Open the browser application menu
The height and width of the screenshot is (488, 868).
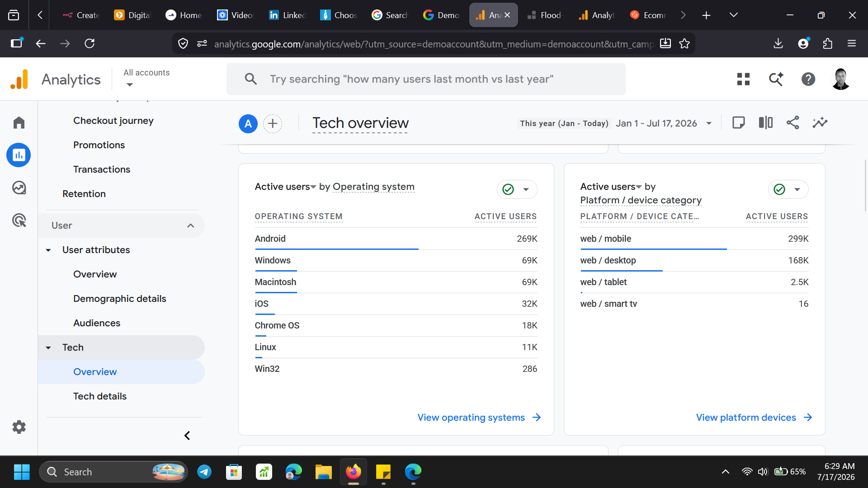[x=852, y=43]
